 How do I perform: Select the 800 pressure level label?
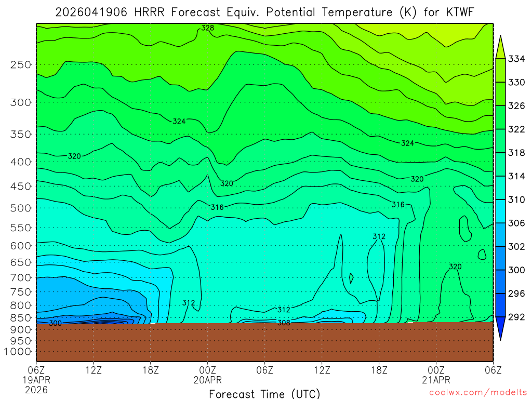[x=21, y=305]
